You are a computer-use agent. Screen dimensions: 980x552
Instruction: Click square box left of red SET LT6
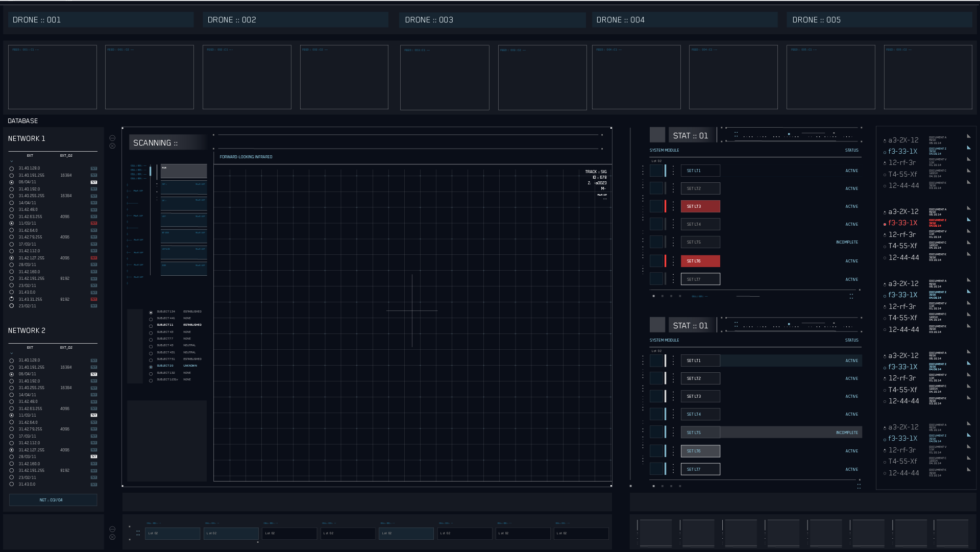point(656,261)
